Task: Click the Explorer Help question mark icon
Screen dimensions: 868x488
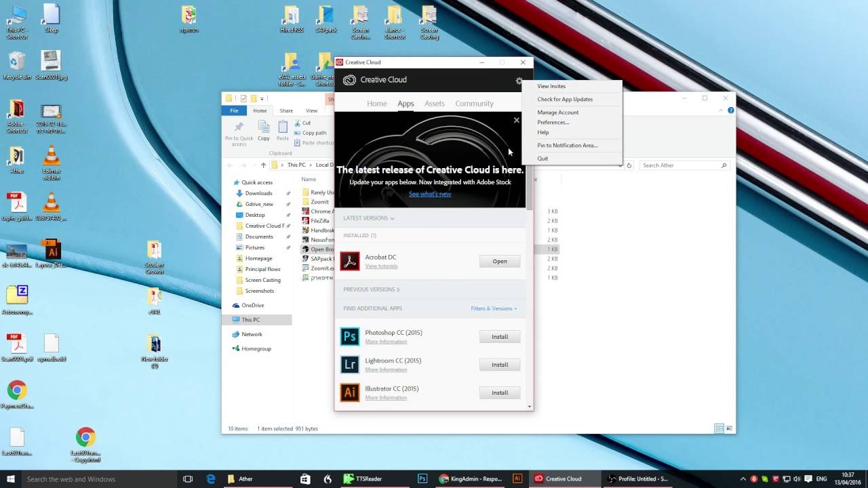Action: [730, 110]
